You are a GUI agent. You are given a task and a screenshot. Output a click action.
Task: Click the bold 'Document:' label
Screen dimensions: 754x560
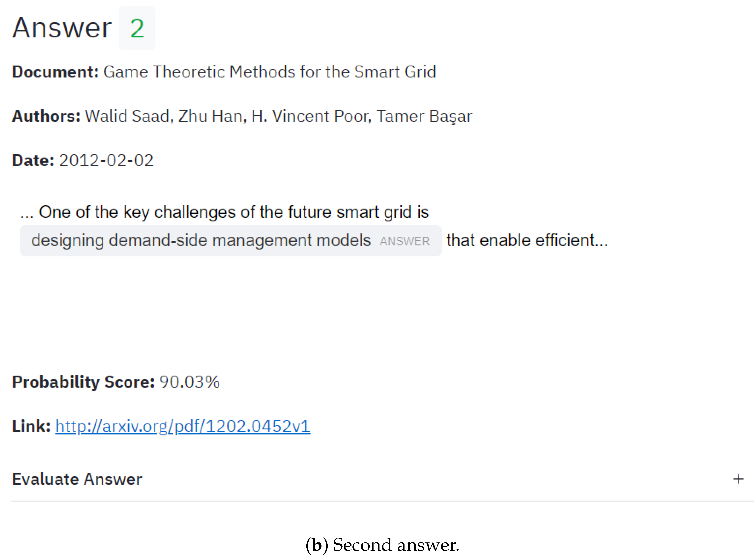point(55,72)
